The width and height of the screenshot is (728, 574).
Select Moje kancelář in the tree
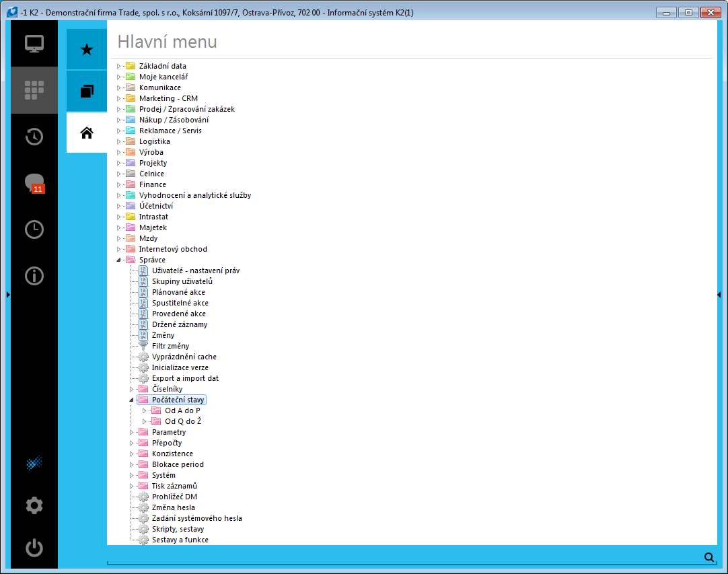(x=163, y=77)
